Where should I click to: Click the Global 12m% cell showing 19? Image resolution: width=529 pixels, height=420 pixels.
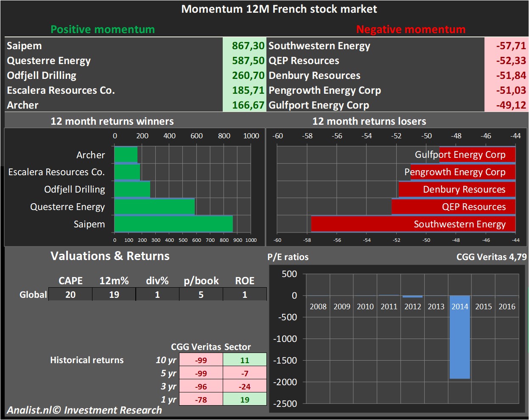114,294
